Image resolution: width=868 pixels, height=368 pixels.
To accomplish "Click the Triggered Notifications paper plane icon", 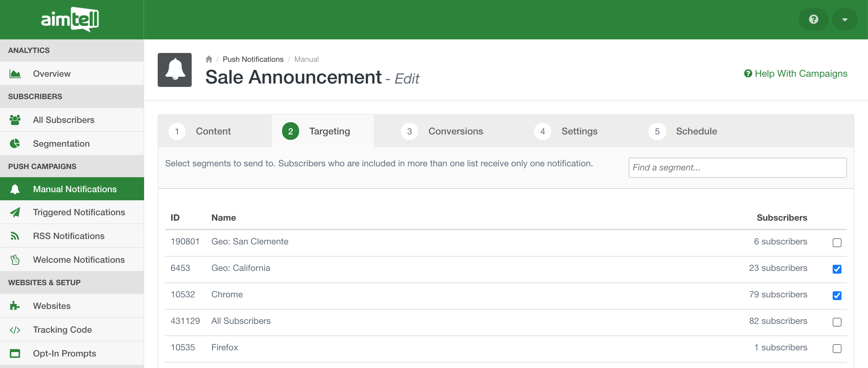I will [15, 212].
